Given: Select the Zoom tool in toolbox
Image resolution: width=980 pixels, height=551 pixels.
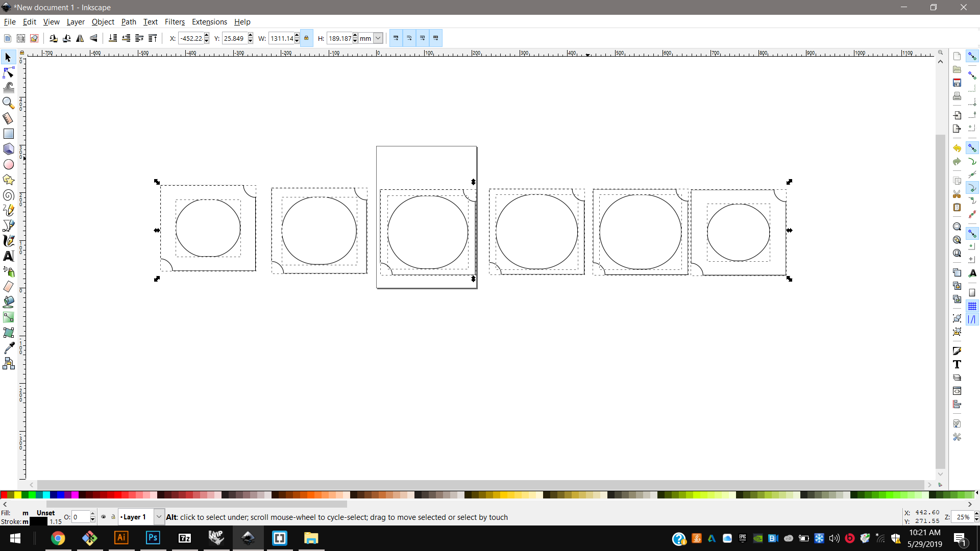Looking at the screenshot, I should coord(8,103).
